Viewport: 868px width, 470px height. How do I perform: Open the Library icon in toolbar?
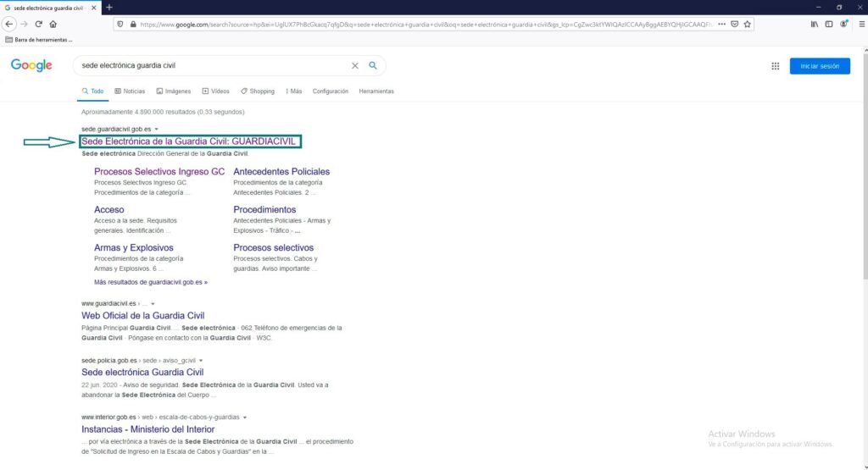[815, 25]
